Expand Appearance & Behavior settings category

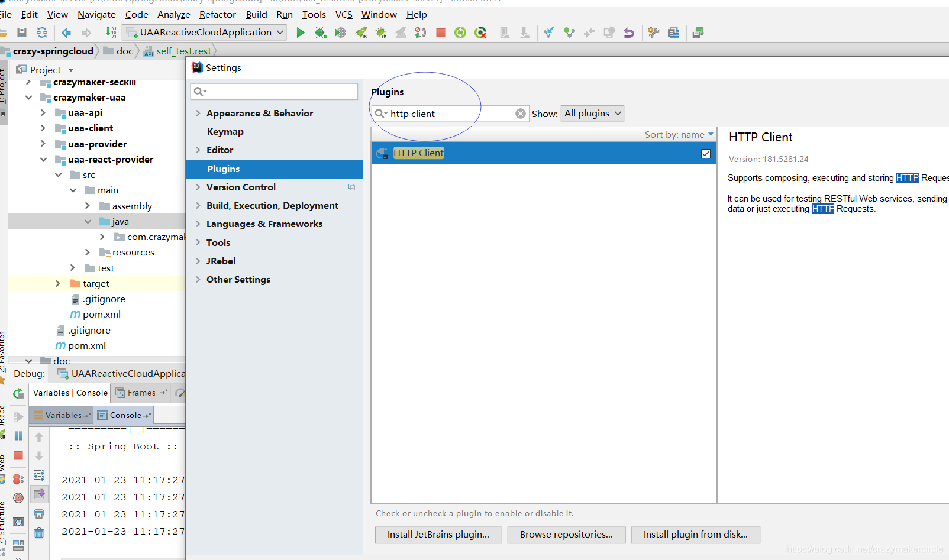point(198,113)
